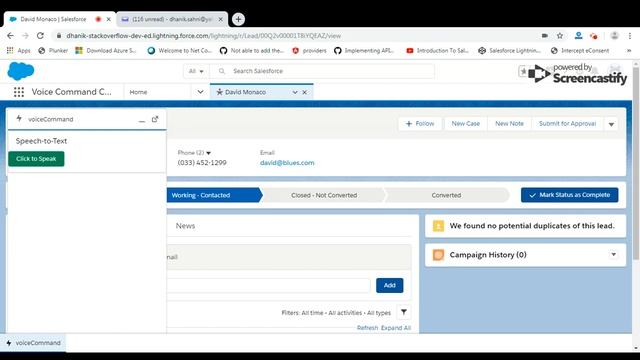Screen dimensions: 640x360
Task: Open the News tab
Action: click(185, 226)
